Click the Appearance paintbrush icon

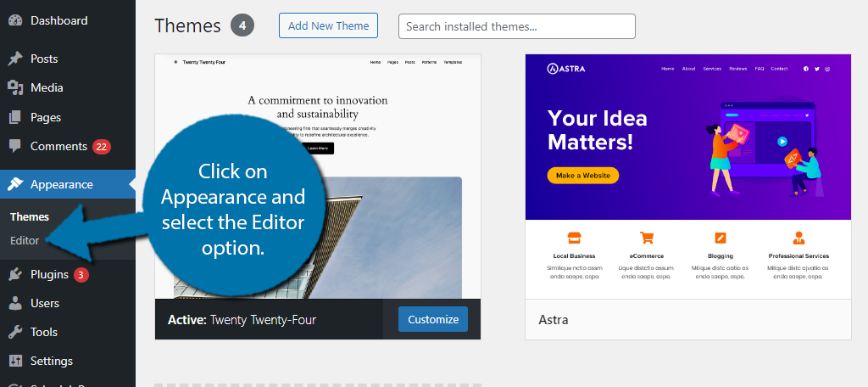pos(15,184)
